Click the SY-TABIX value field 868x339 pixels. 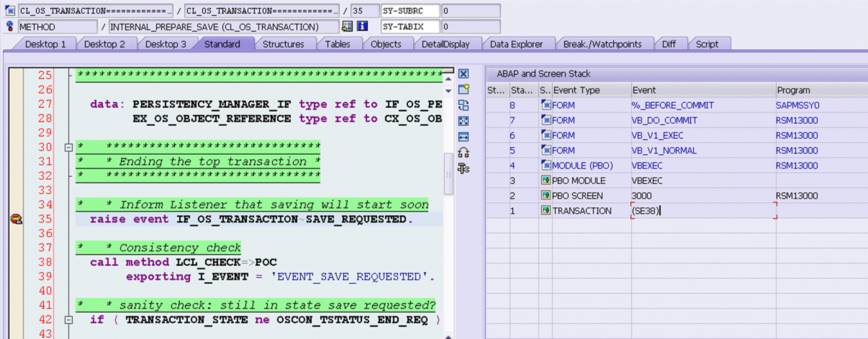tap(471, 27)
